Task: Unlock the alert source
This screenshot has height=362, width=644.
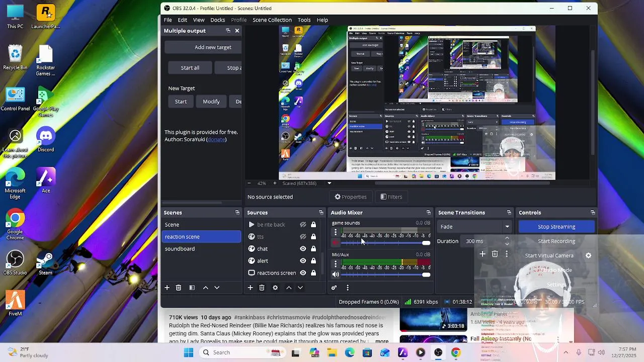Action: tap(313, 261)
